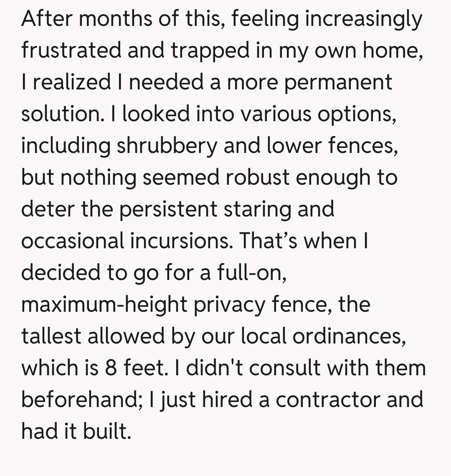The image size is (451, 476).
Task: Click the word "permanent"
Action: click(338, 82)
